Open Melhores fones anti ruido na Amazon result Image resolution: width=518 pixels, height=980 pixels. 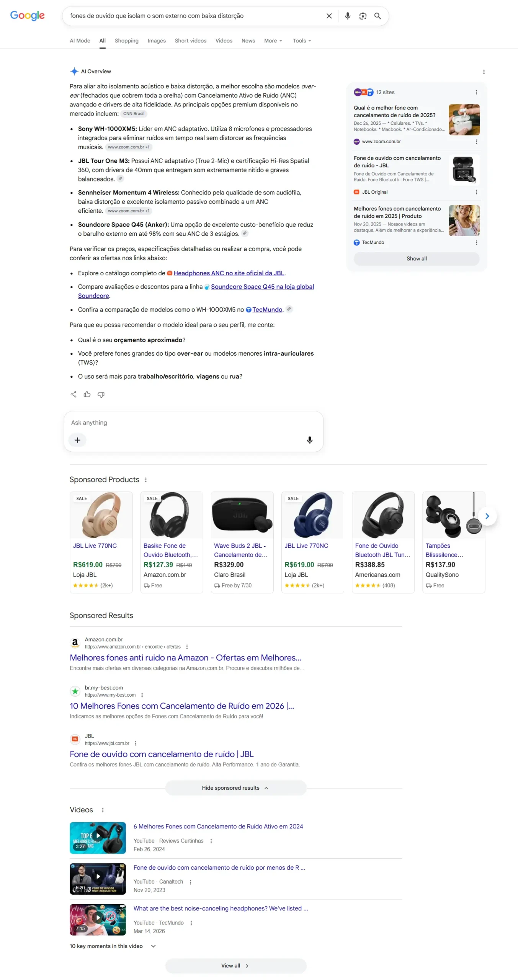click(x=186, y=658)
